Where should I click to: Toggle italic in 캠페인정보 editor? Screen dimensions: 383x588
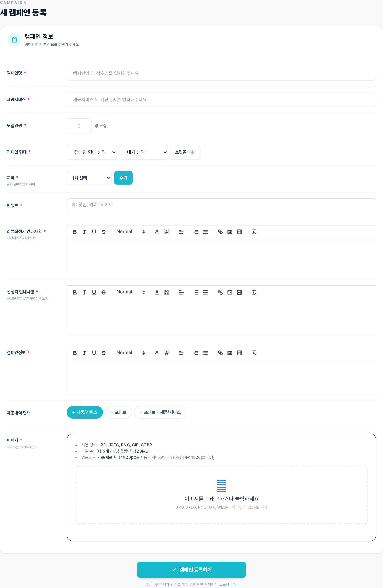84,353
